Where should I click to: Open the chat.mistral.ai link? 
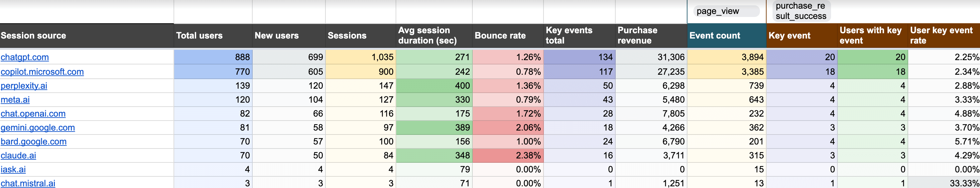coord(28,183)
